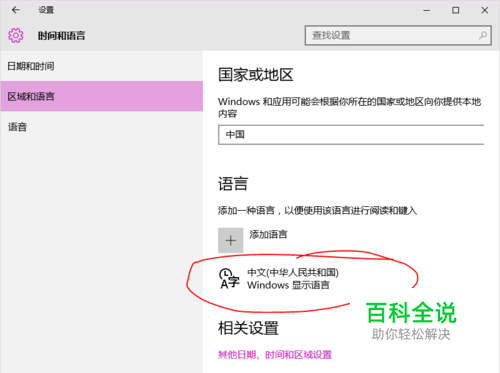Click the search magnifier icon
The height and width of the screenshot is (373, 500).
[483, 35]
